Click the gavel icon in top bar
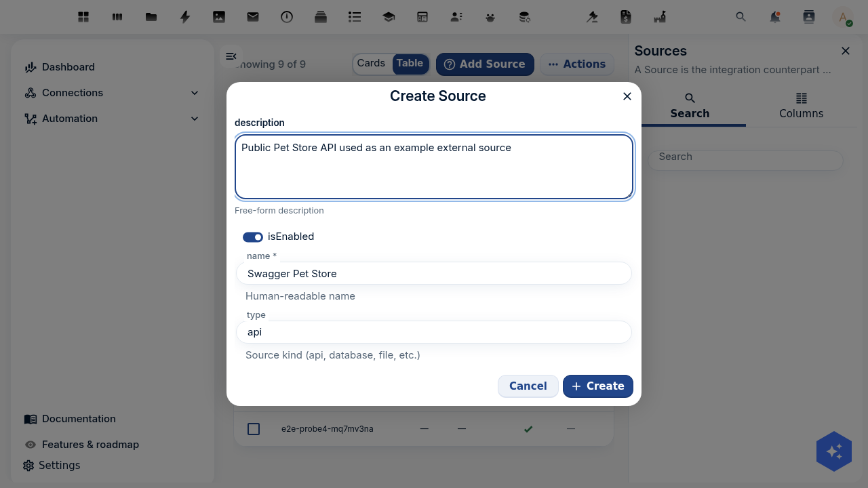Viewport: 868px width, 488px height. (592, 17)
